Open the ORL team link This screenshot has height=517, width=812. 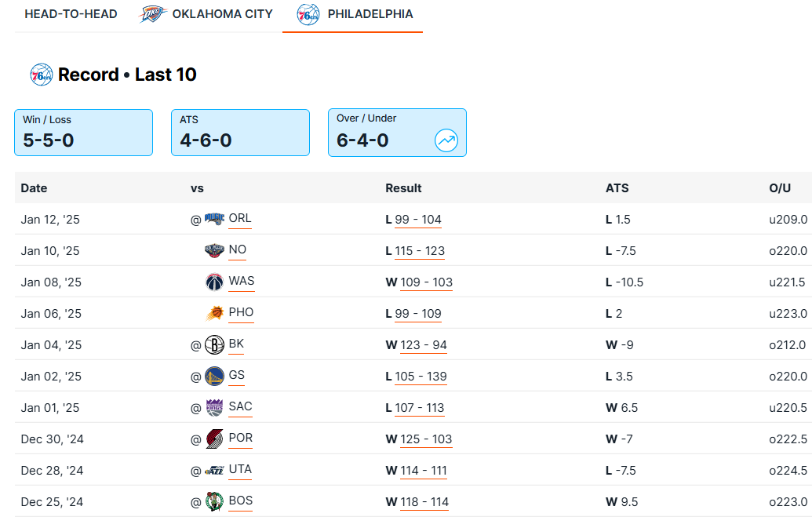pos(240,219)
